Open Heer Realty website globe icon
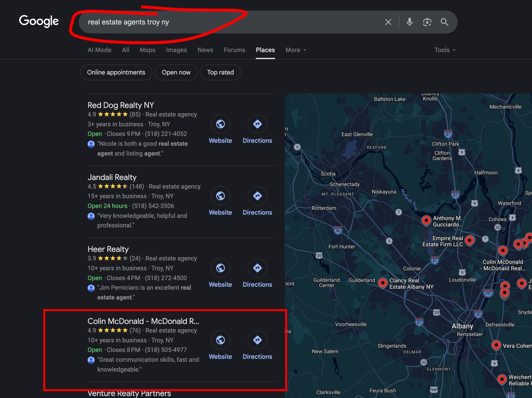Screen dimensions: 532x398 pos(220,268)
